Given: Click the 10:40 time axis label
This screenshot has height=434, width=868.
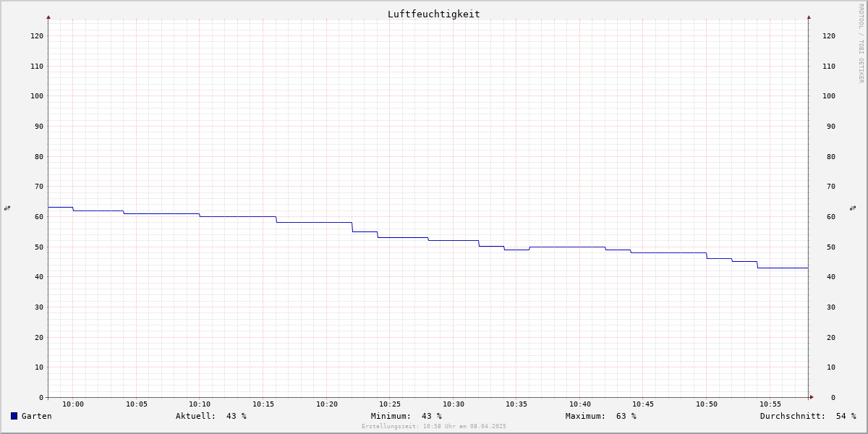Looking at the screenshot, I should click(580, 404).
